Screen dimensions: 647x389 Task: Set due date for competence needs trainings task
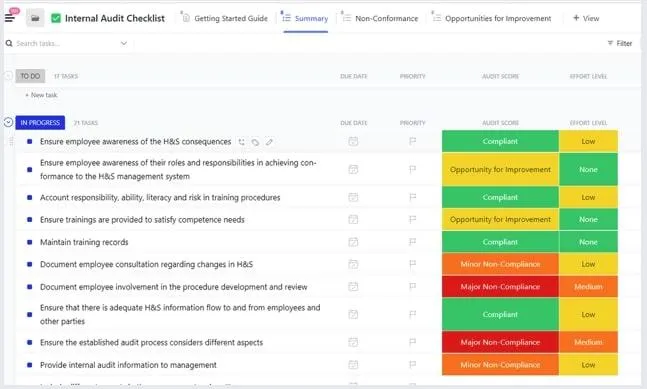click(x=353, y=219)
